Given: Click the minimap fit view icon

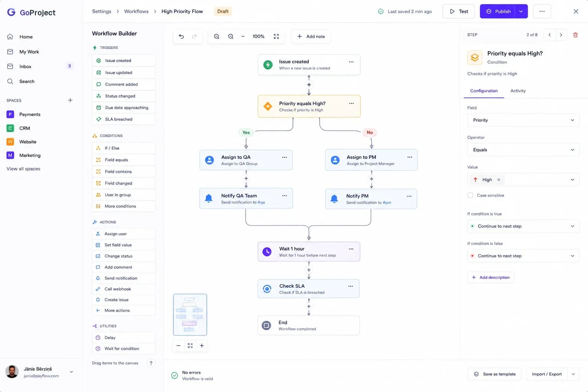Looking at the screenshot, I should [190, 346].
